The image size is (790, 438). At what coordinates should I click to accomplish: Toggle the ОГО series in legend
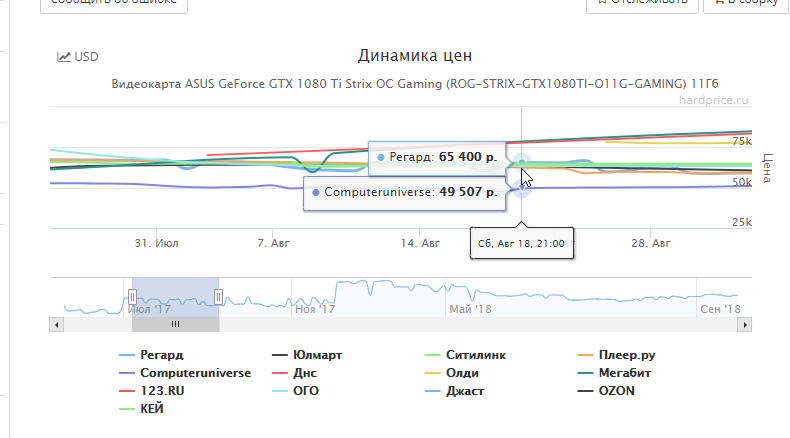coord(295,391)
